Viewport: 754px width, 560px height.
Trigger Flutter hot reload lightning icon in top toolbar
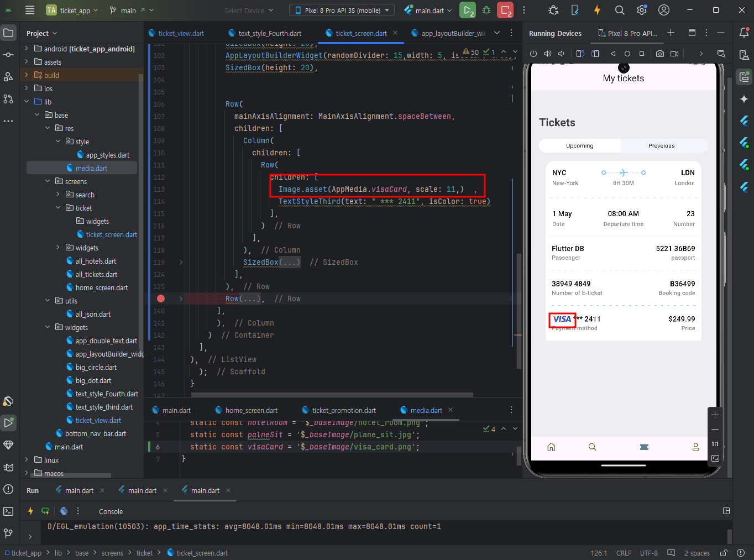pyautogui.click(x=597, y=10)
